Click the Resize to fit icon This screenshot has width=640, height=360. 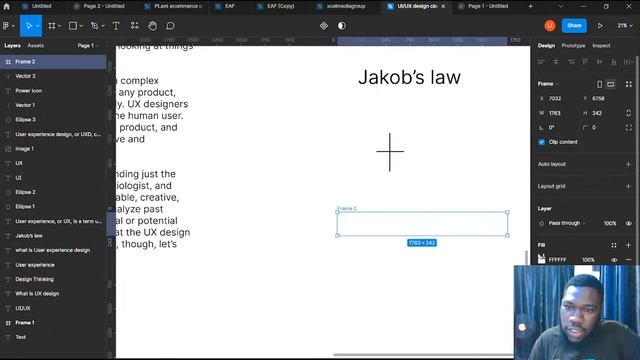click(x=629, y=84)
